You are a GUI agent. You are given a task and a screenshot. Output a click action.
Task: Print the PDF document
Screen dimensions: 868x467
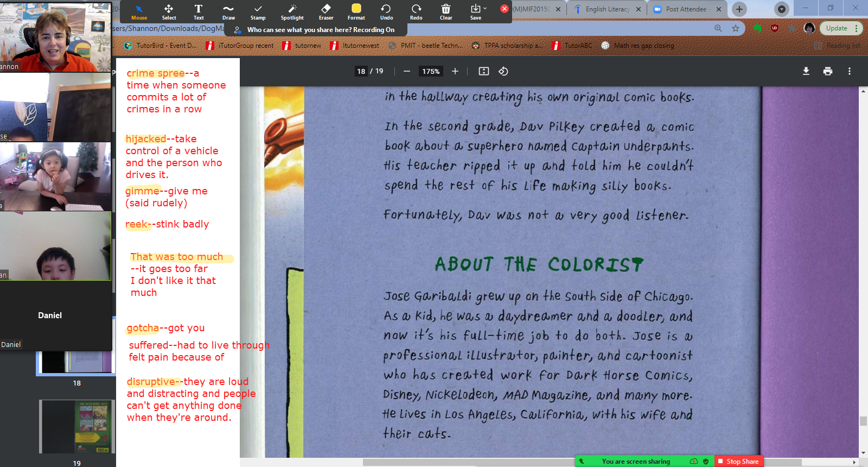[828, 71]
